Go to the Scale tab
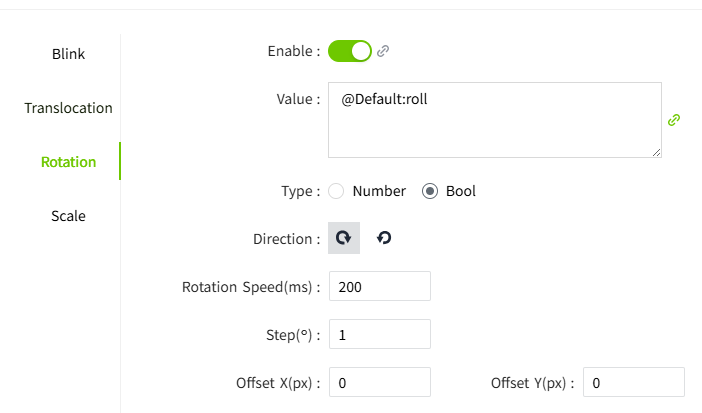702x413 pixels. pos(68,216)
